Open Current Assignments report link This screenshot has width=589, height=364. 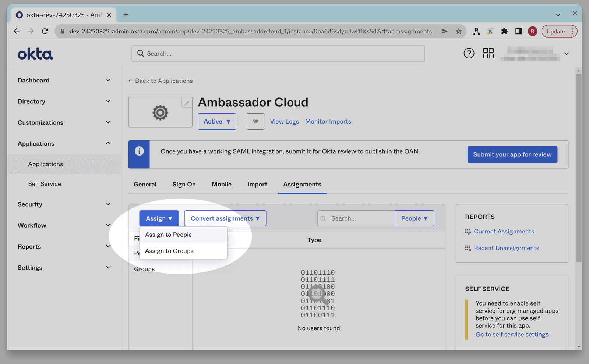point(504,231)
